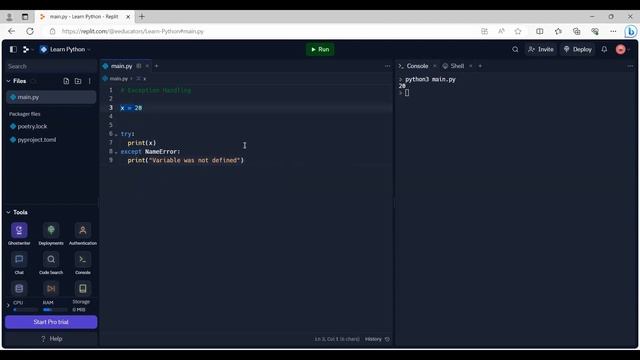Image resolution: width=640 pixels, height=360 pixels.
Task: Click the CPU usage bar
Action: pos(25,310)
